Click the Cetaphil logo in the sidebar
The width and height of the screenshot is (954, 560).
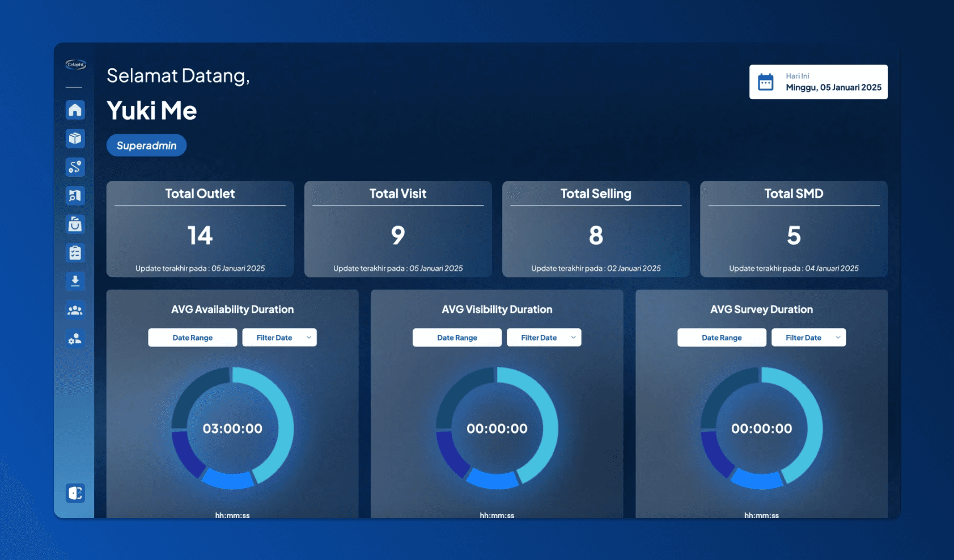(x=75, y=65)
